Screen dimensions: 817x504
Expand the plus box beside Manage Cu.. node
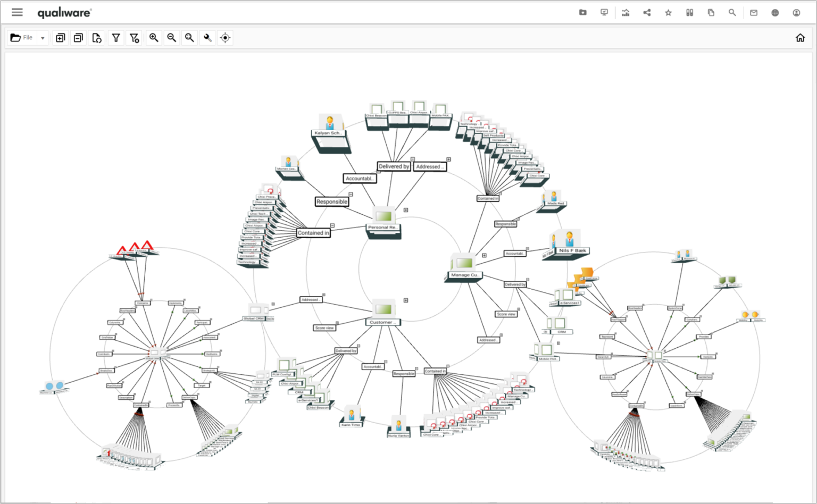pyautogui.click(x=484, y=255)
